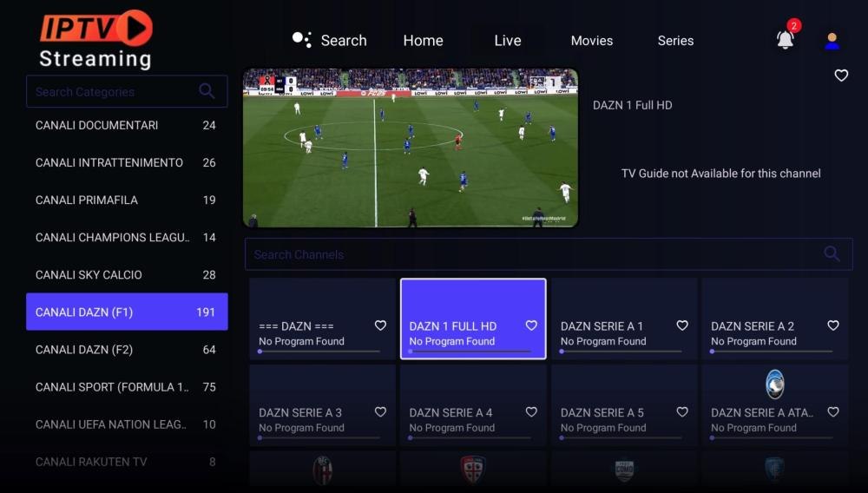Toggle favorite heart on DAZN 1 FULL HD
Screen dimensions: 868x493
click(x=531, y=325)
